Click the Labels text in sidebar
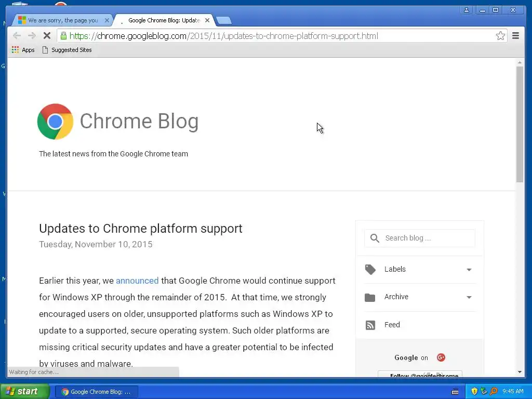This screenshot has height=399, width=532. tap(395, 270)
